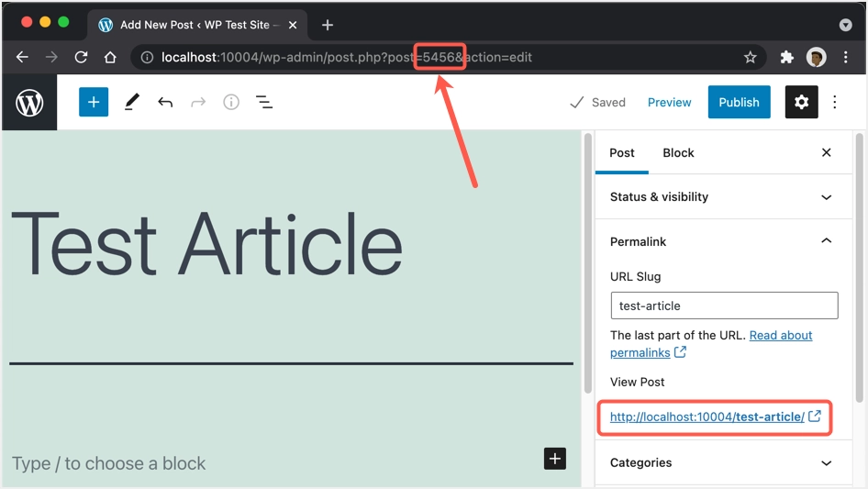Bookmark this page with the star
Screen dimensions: 868x489
click(750, 57)
